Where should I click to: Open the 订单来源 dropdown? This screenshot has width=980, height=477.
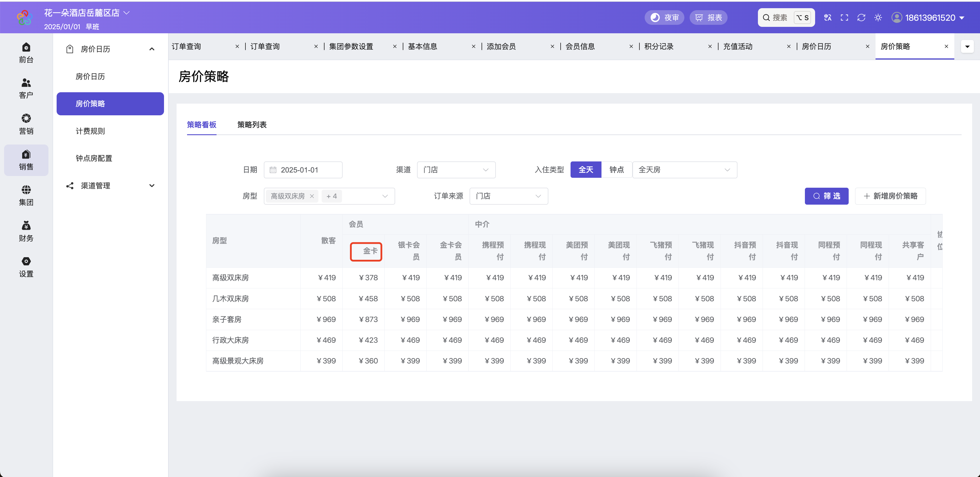click(508, 196)
